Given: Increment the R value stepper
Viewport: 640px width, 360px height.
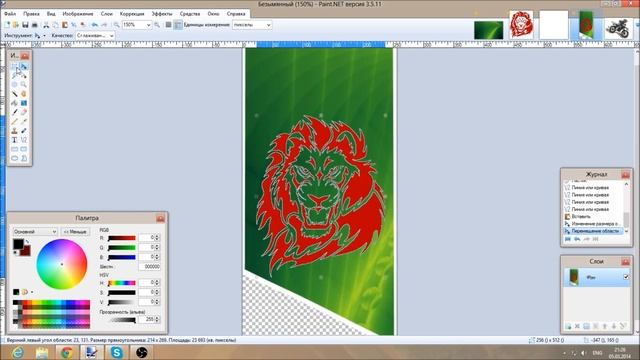Looking at the screenshot, I should (157, 236).
